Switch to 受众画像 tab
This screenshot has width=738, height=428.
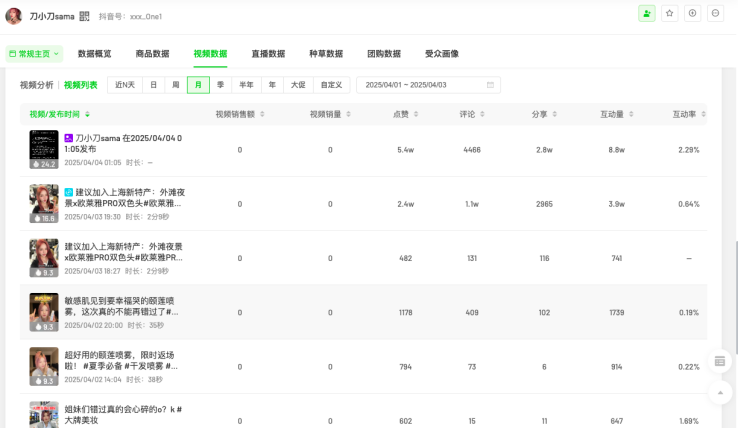pyautogui.click(x=442, y=54)
